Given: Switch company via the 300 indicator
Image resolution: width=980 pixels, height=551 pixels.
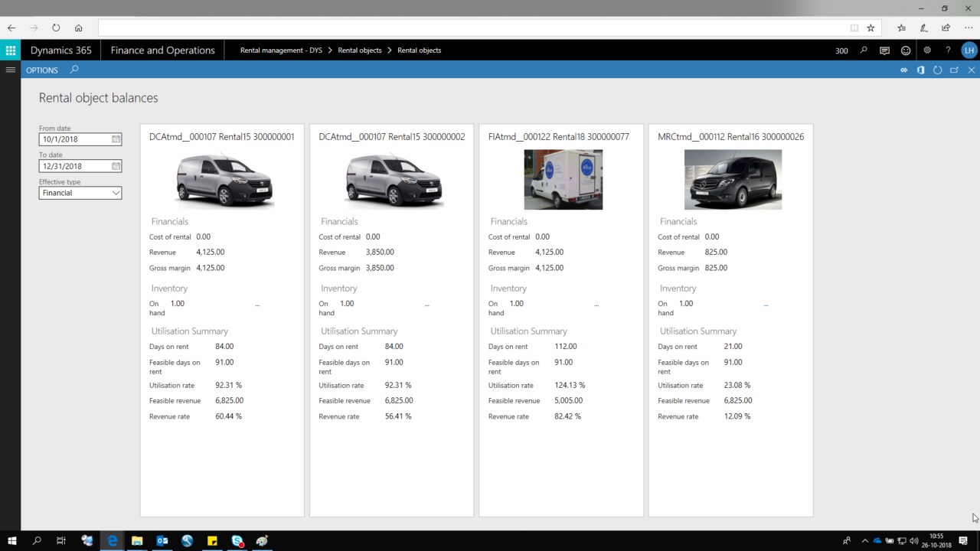Looking at the screenshot, I should tap(841, 51).
